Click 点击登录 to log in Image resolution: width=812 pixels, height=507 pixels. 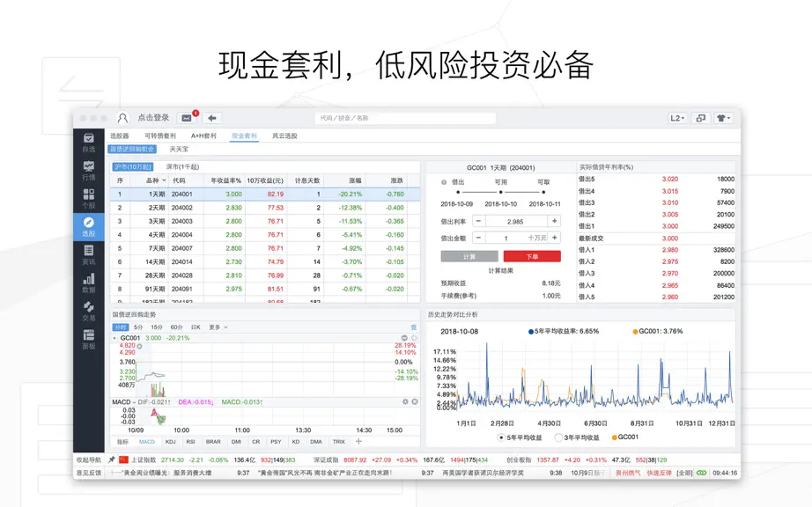153,118
